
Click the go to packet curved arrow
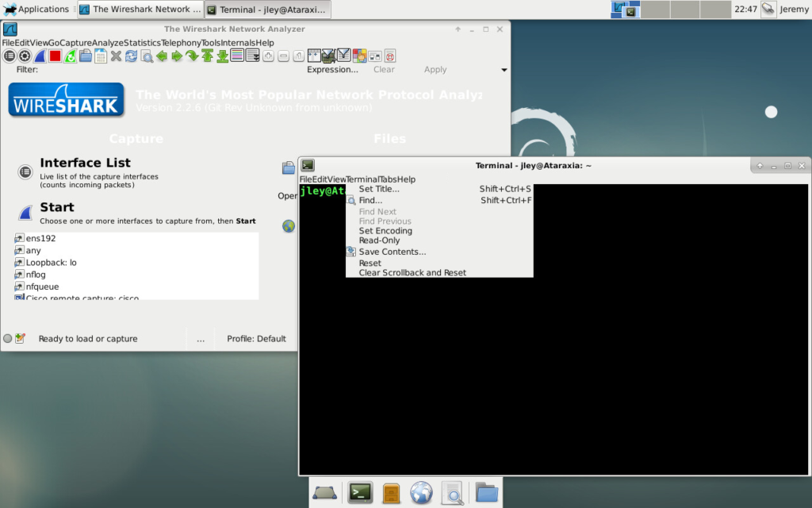(192, 56)
